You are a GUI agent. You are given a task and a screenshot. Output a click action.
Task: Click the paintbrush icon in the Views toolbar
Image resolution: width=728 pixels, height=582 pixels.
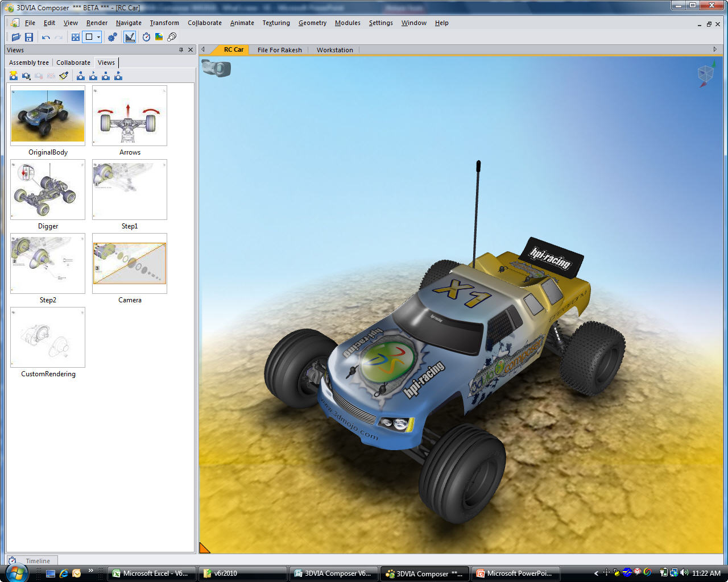(64, 76)
